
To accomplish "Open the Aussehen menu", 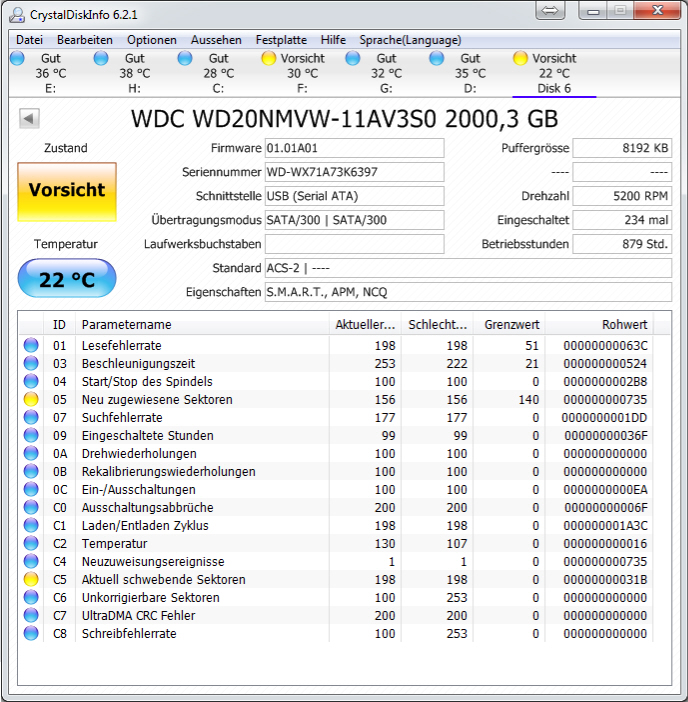I will pos(216,40).
